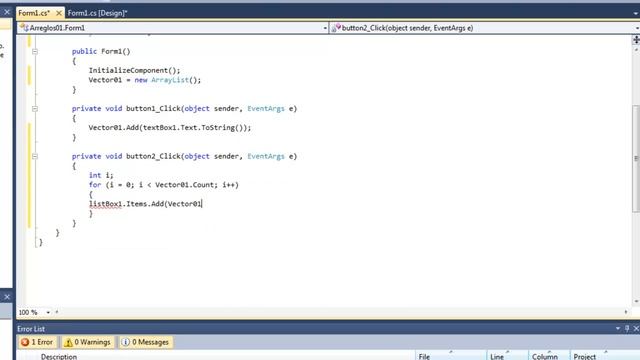Click the for loop Vector01.Count statement
The height and width of the screenshot is (360, 640).
tap(164, 185)
